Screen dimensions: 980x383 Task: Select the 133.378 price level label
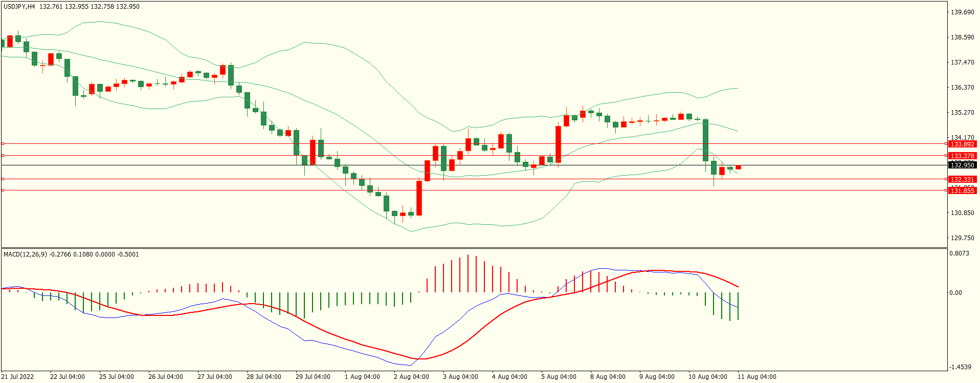tap(962, 156)
